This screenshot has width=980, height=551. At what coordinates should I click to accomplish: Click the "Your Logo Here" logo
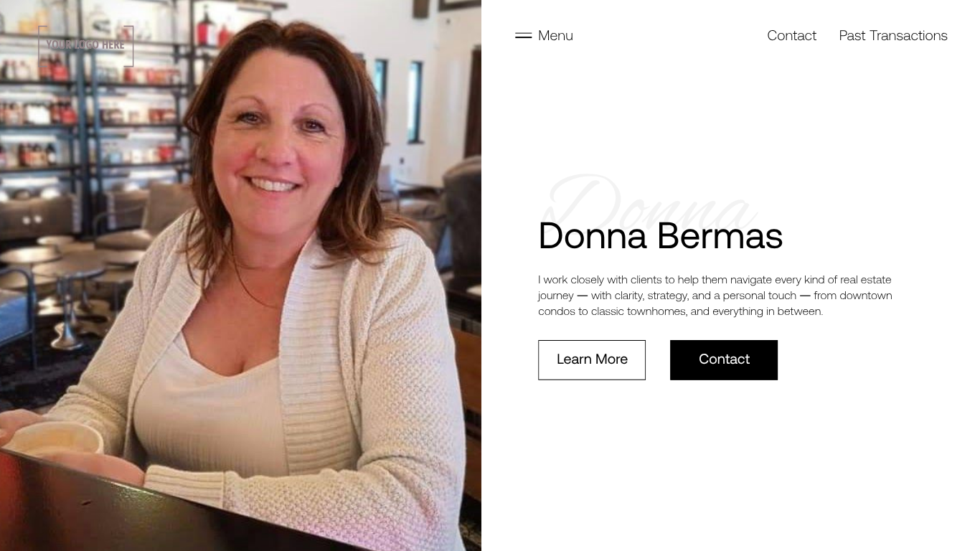point(86,46)
